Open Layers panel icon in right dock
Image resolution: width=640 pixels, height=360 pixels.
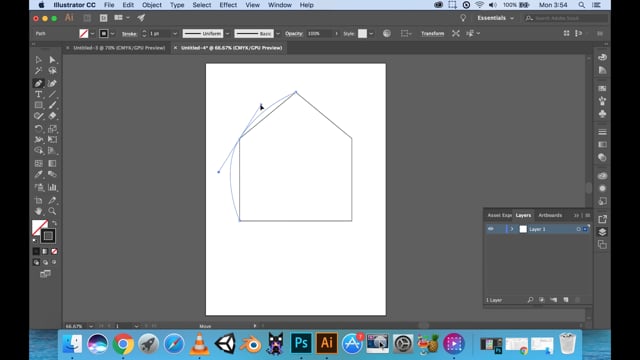602,232
